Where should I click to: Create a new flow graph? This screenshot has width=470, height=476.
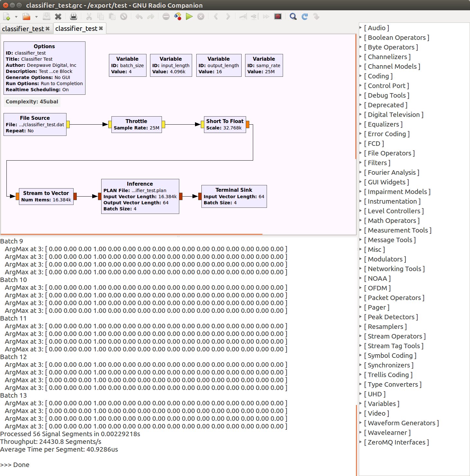click(x=6, y=17)
